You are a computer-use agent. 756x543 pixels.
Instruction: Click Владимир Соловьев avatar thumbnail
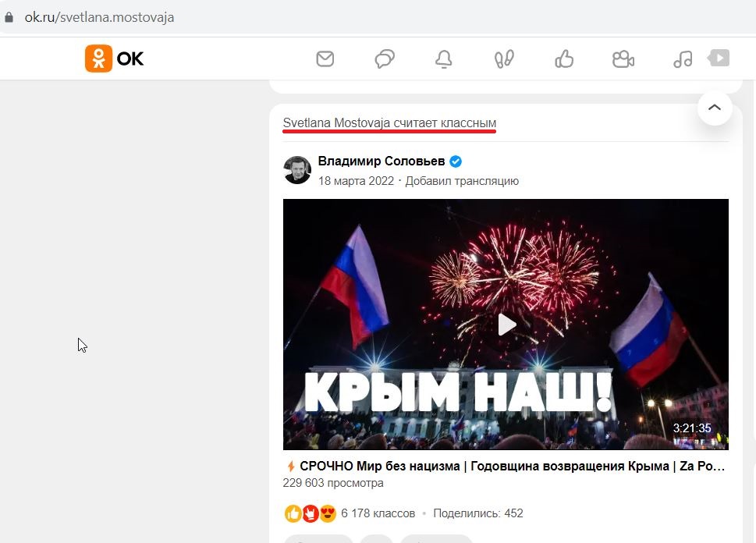tap(297, 170)
